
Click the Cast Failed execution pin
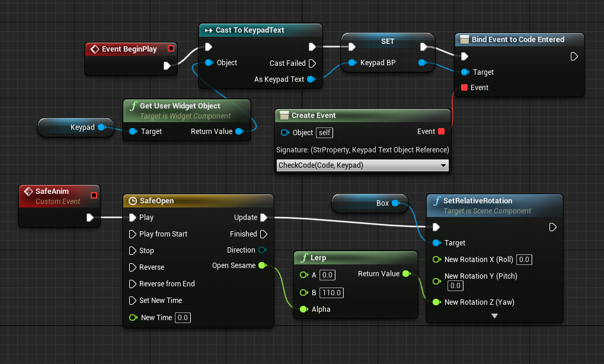click(312, 63)
